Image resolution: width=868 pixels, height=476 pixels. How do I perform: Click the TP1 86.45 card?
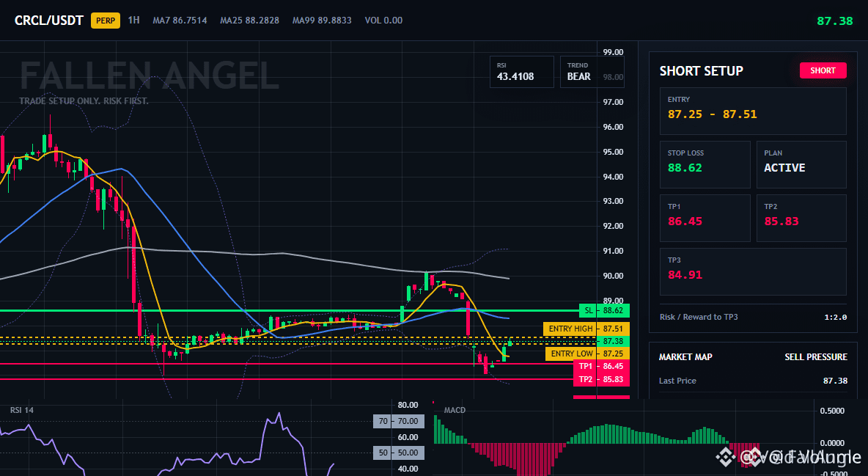[x=705, y=218]
